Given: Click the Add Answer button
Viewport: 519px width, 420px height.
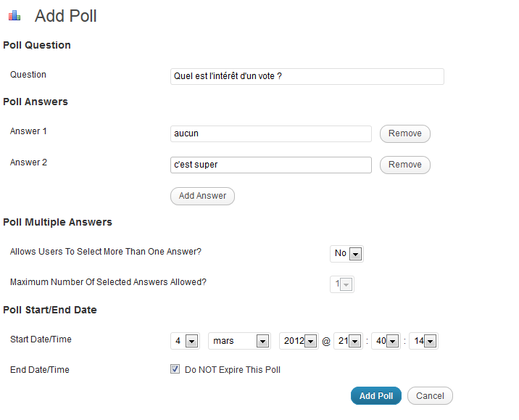Looking at the screenshot, I should tap(202, 196).
